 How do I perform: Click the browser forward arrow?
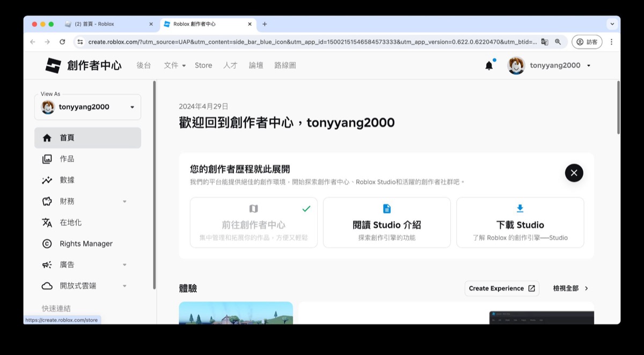click(x=47, y=42)
